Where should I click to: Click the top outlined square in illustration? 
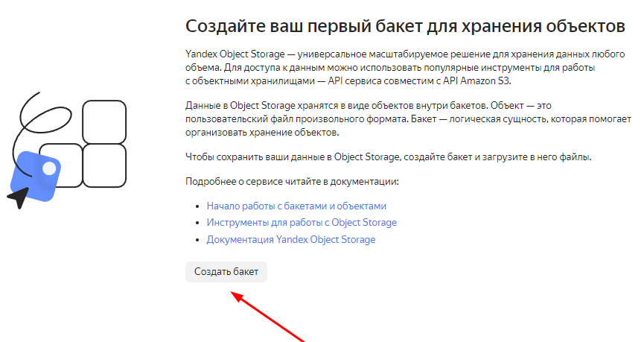pyautogui.click(x=103, y=121)
